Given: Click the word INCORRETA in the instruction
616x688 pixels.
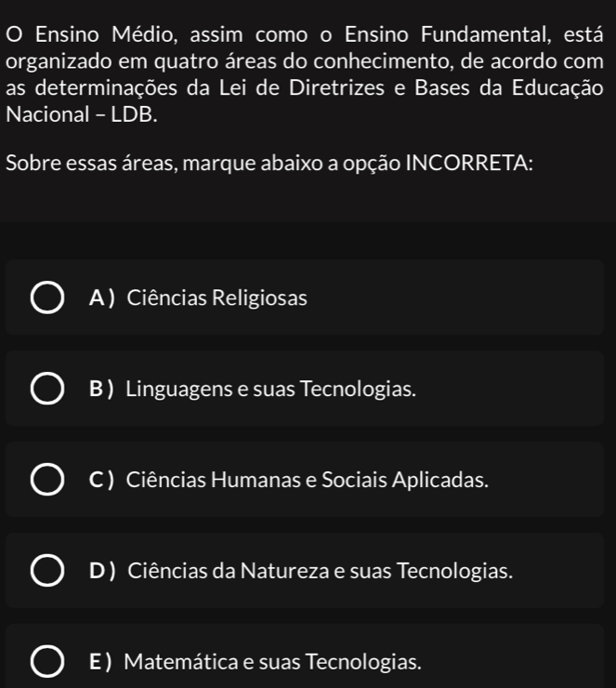Looking at the screenshot, I should [x=469, y=163].
